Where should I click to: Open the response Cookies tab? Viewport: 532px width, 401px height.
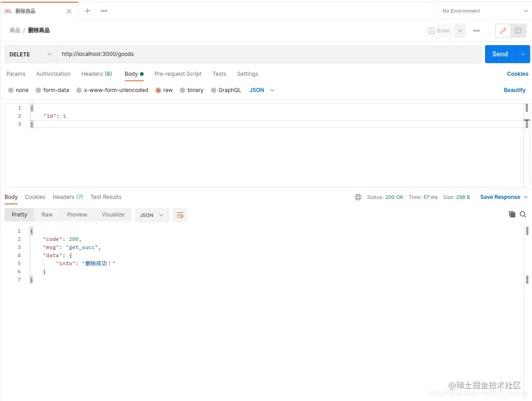[x=35, y=197]
